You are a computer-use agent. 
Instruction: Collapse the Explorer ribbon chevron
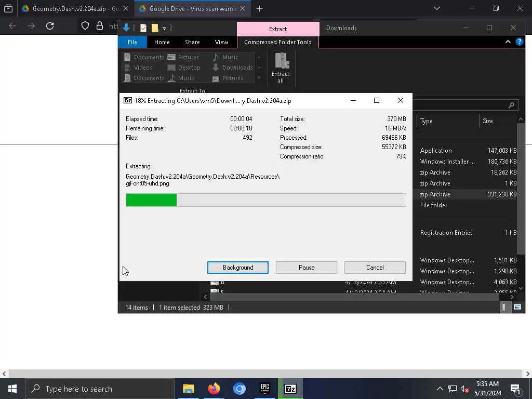tap(508, 42)
